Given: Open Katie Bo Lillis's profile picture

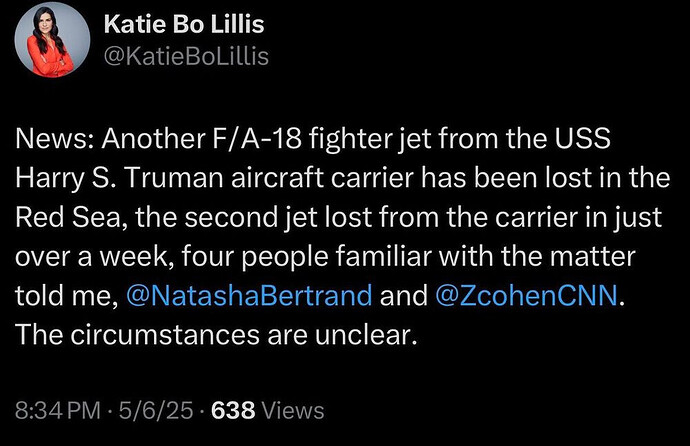Looking at the screenshot, I should point(52,40).
